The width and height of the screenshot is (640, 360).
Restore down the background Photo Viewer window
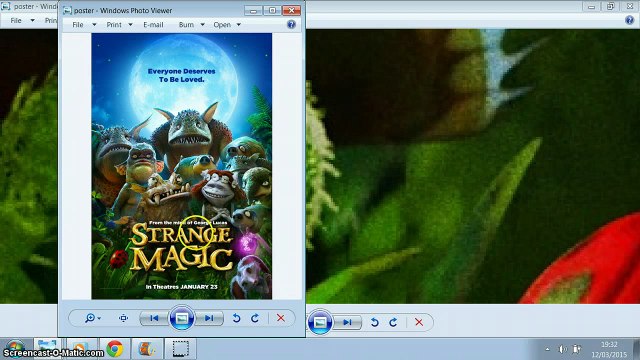click(610, 7)
